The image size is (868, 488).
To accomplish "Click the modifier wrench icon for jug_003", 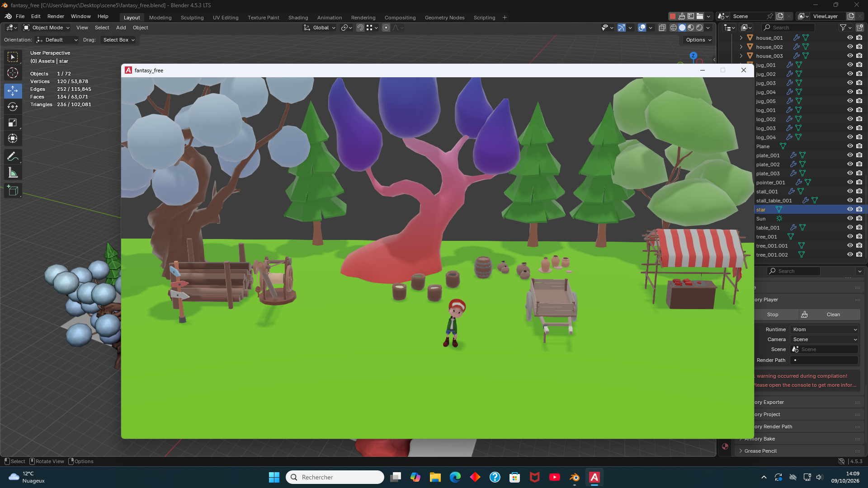I will [x=790, y=83].
